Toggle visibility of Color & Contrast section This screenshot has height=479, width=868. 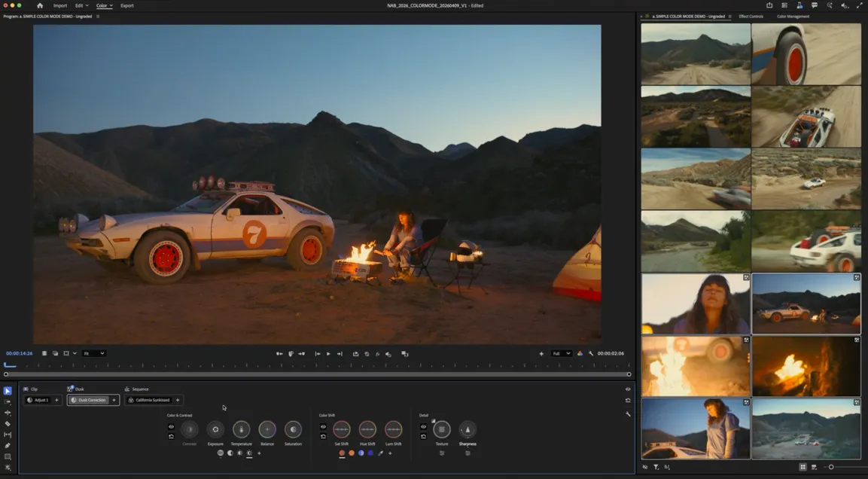tap(171, 426)
